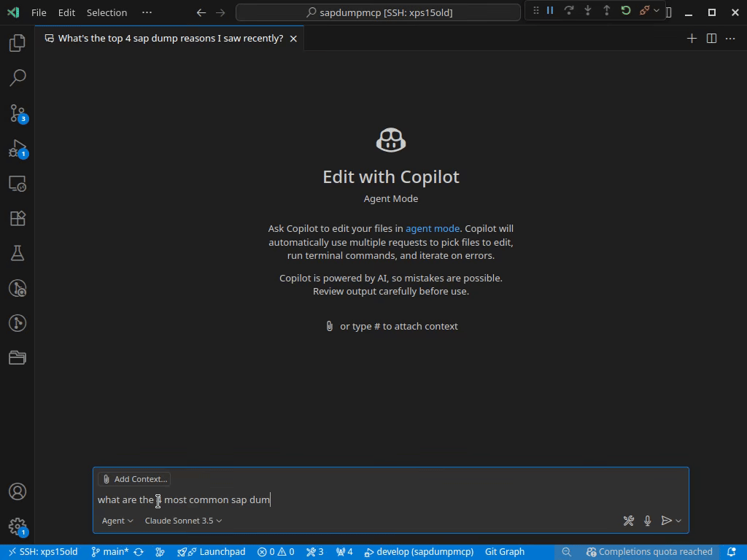Click debug Step Into
This screenshot has width=747, height=560.
tap(587, 10)
